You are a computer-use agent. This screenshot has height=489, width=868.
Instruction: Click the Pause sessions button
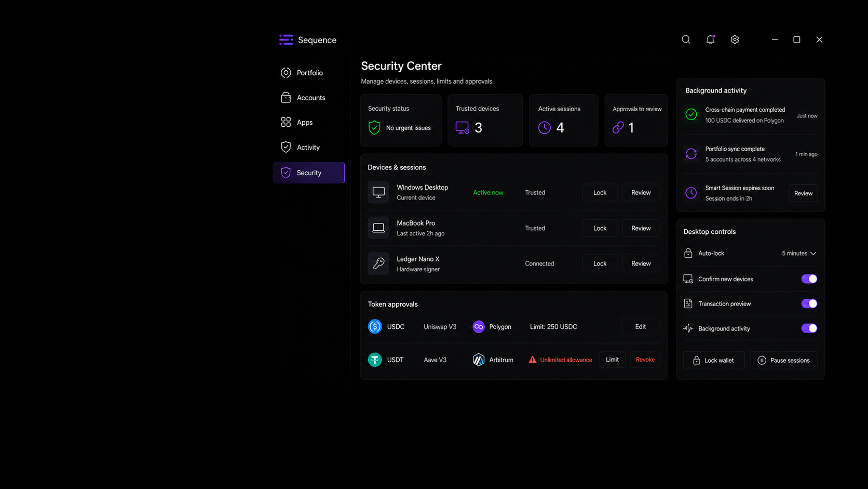(x=783, y=360)
